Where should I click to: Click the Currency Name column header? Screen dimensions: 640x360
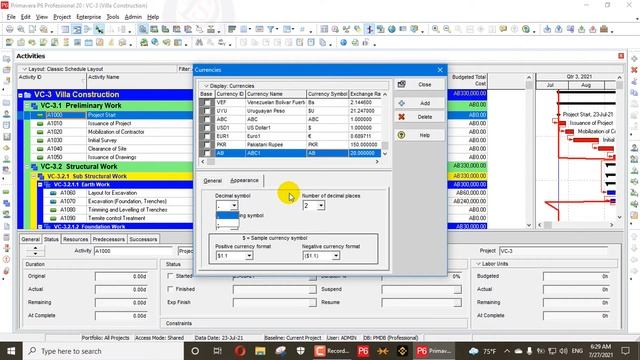[276, 94]
